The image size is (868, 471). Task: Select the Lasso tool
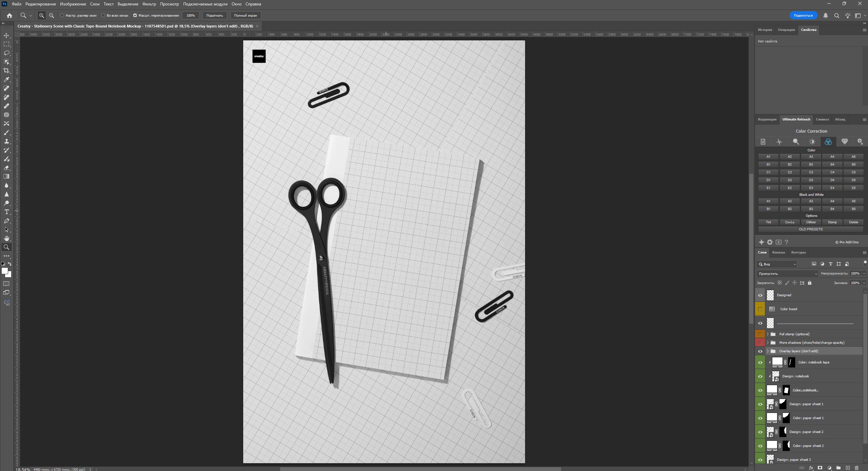click(x=6, y=53)
